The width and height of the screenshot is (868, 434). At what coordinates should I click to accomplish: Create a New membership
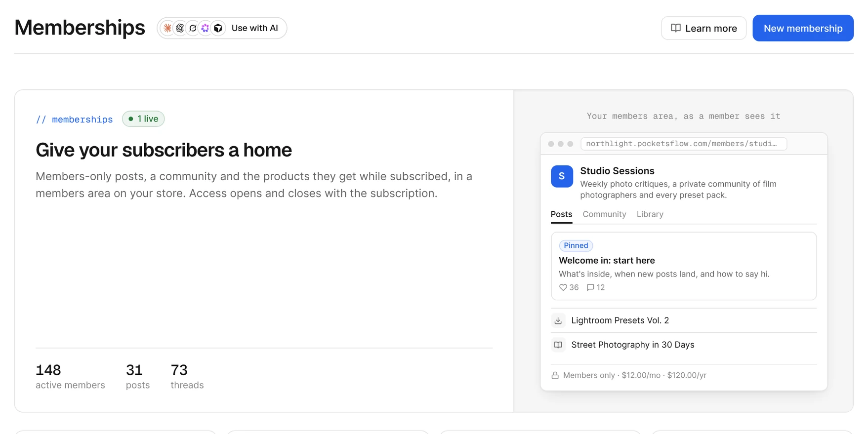(803, 28)
